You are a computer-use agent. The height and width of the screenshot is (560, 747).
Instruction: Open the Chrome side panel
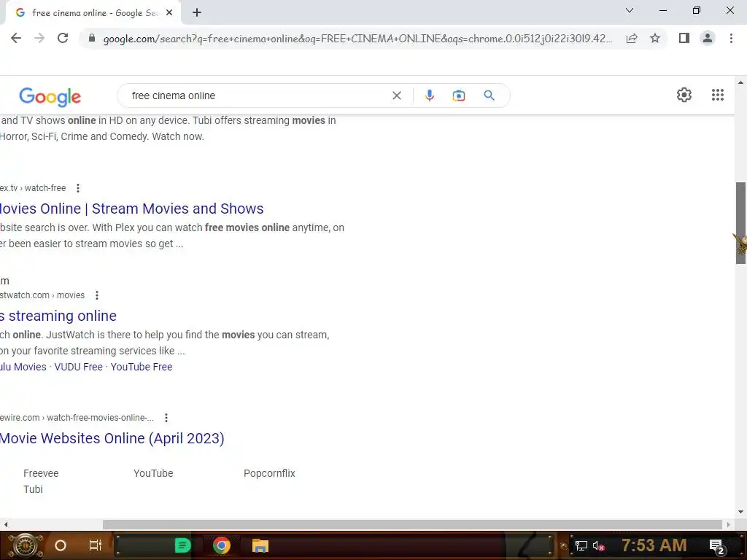684,38
